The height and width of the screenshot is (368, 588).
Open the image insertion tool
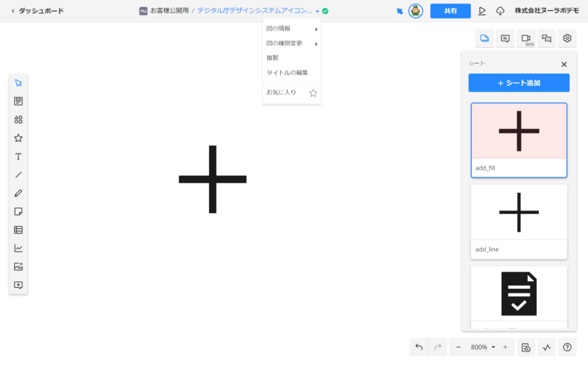coord(18,267)
